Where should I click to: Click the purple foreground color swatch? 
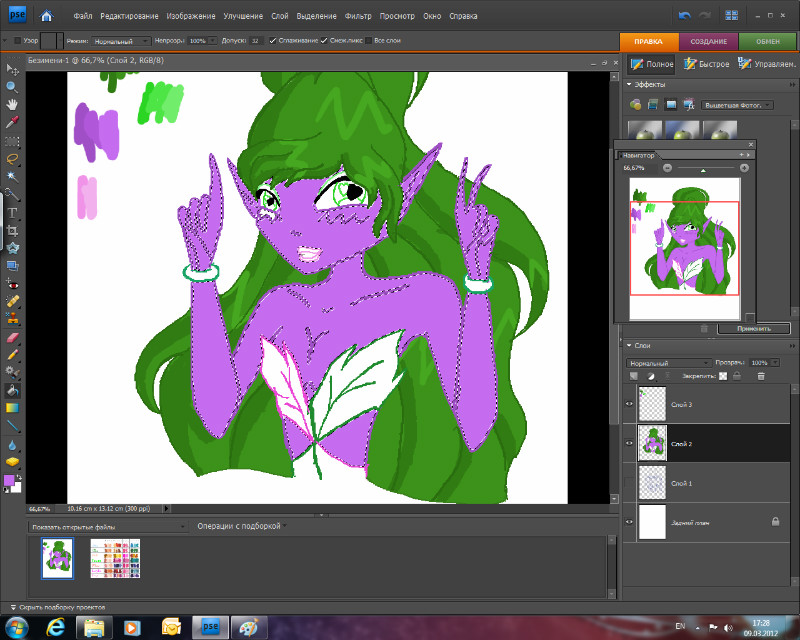pyautogui.click(x=10, y=481)
